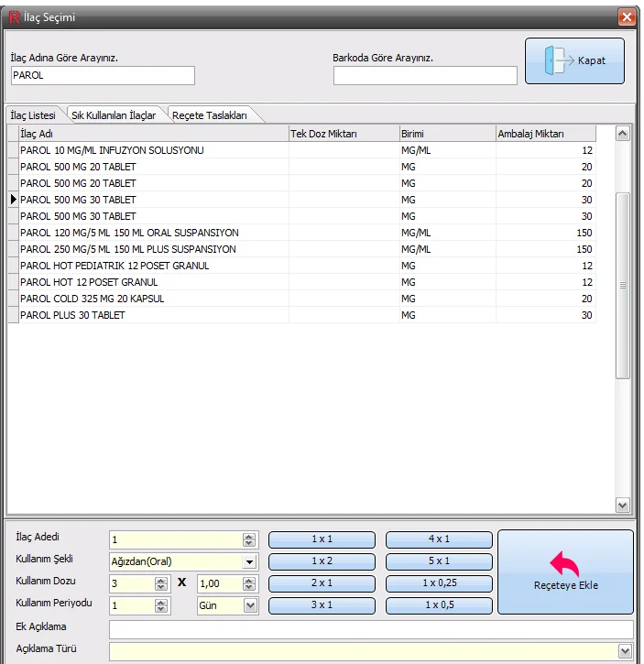Screen dimensions: 644x664
Task: Select the 1 x 2 dosage preset
Action: click(322, 561)
